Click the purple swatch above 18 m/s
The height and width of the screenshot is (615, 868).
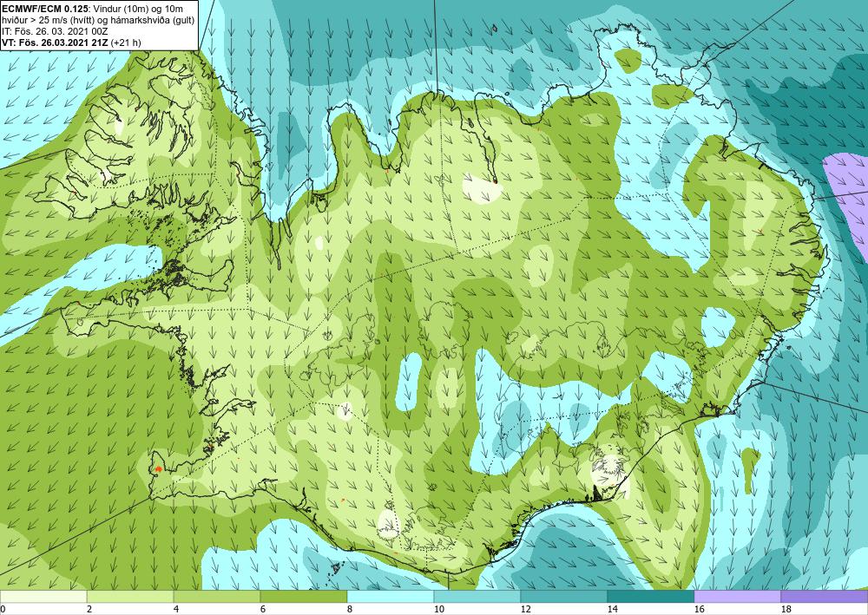[x=825, y=596]
